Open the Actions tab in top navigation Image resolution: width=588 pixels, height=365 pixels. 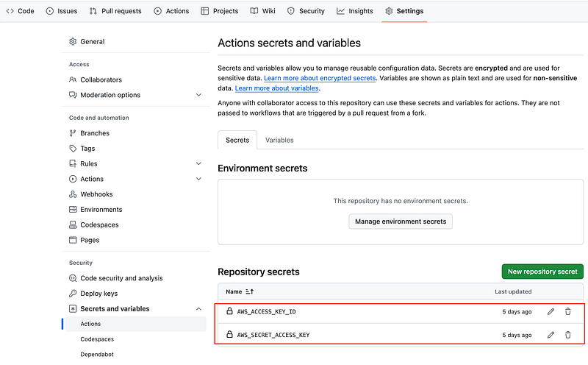click(171, 11)
